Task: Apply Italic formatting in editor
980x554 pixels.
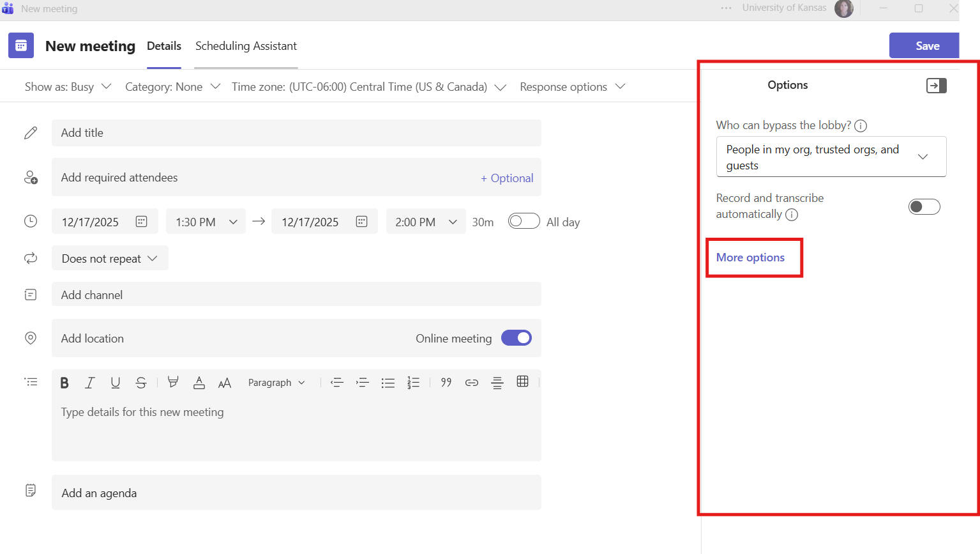Action: coord(90,383)
